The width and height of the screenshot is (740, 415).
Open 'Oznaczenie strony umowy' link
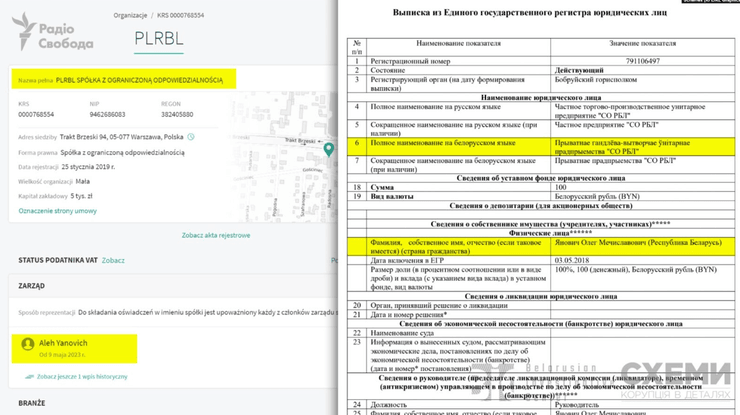[x=58, y=211]
